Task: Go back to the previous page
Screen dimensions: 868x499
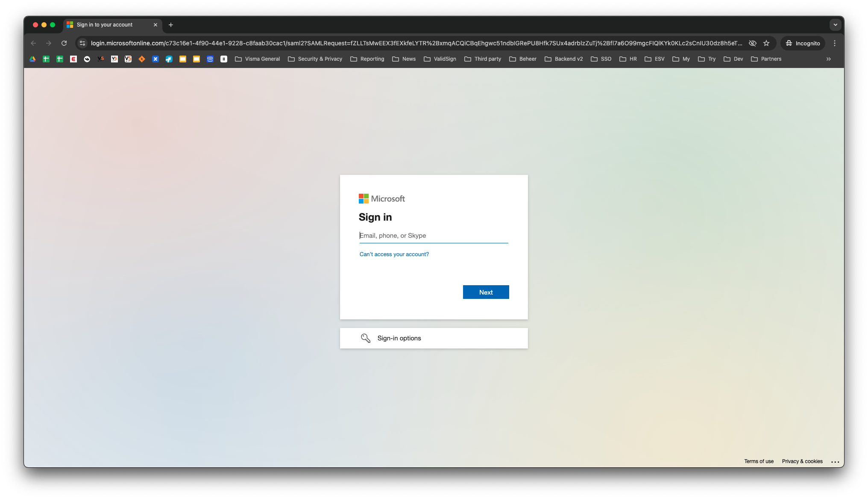Action: pos(33,43)
